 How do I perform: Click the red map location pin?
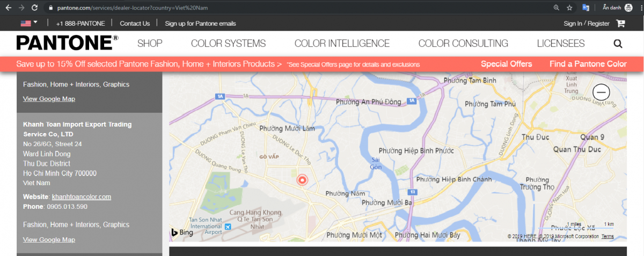302,180
